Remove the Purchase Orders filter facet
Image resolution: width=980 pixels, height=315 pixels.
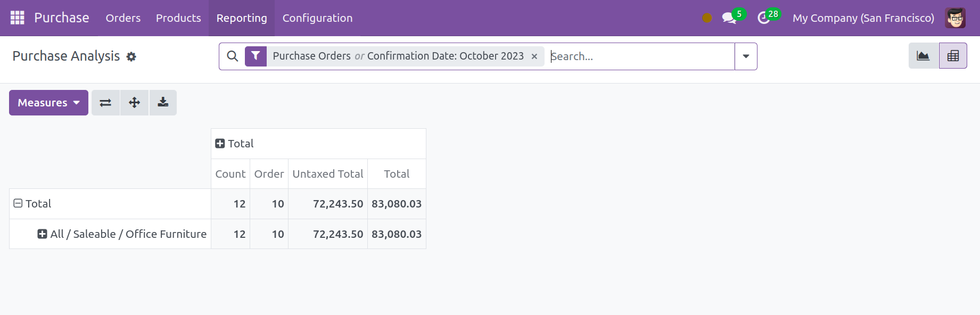[534, 56]
